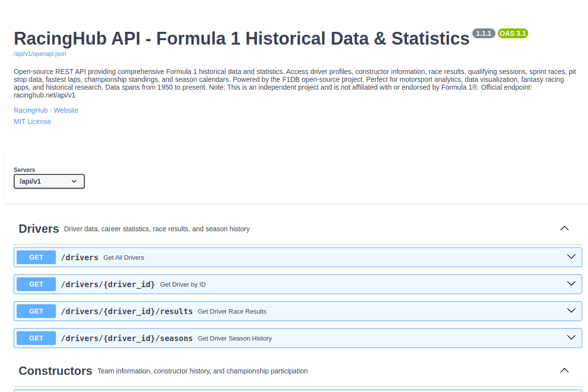The height and width of the screenshot is (392, 588).
Task: Collapse the Constructors section chevron
Action: click(564, 370)
